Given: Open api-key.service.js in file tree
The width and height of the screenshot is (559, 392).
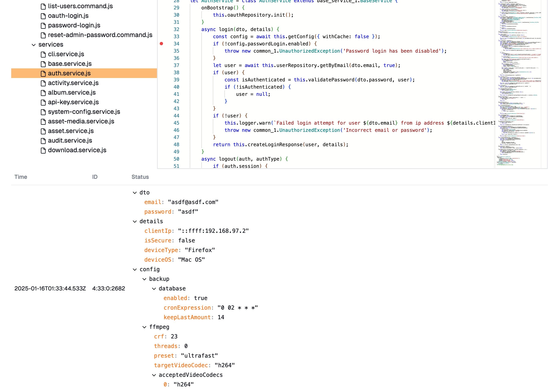Looking at the screenshot, I should click(x=73, y=102).
